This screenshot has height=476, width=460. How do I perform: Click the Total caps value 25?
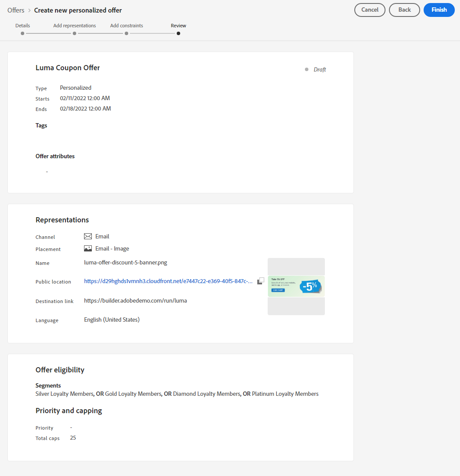(x=73, y=438)
